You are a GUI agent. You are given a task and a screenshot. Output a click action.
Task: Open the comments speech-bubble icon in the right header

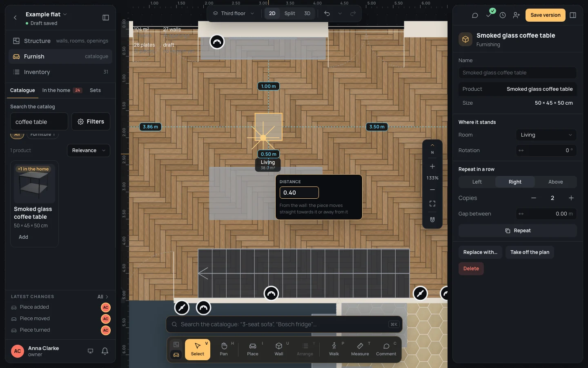(475, 15)
